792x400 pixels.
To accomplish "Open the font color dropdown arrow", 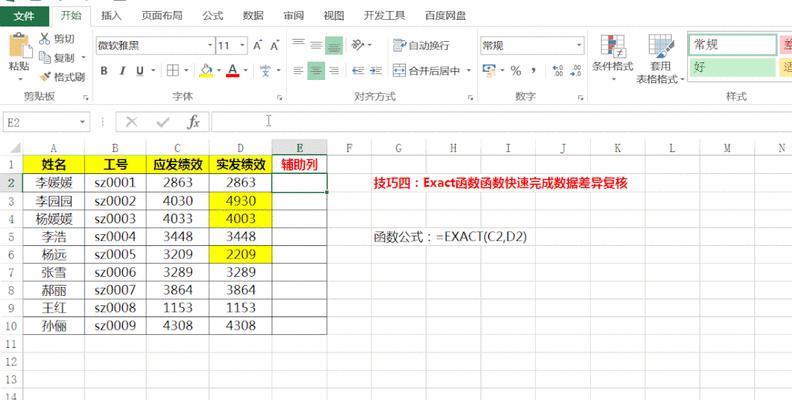I will click(x=245, y=70).
